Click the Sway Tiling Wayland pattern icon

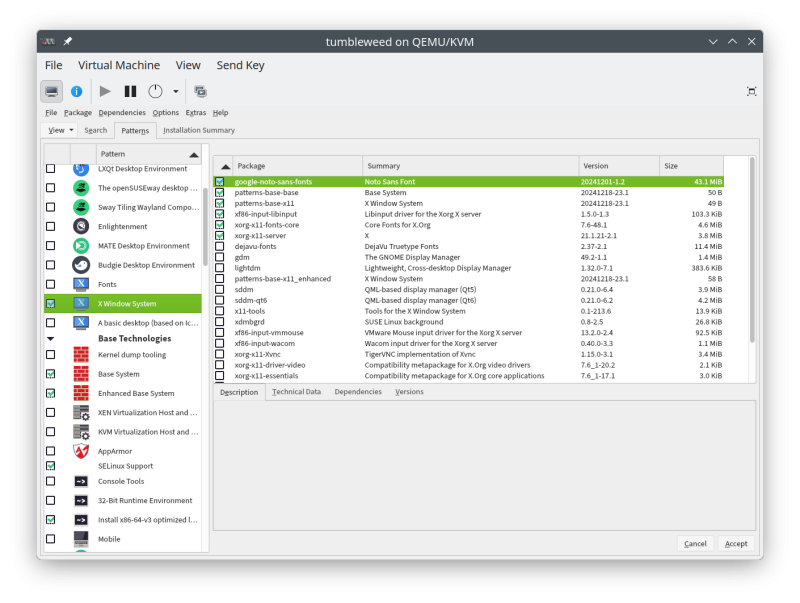tap(81, 207)
